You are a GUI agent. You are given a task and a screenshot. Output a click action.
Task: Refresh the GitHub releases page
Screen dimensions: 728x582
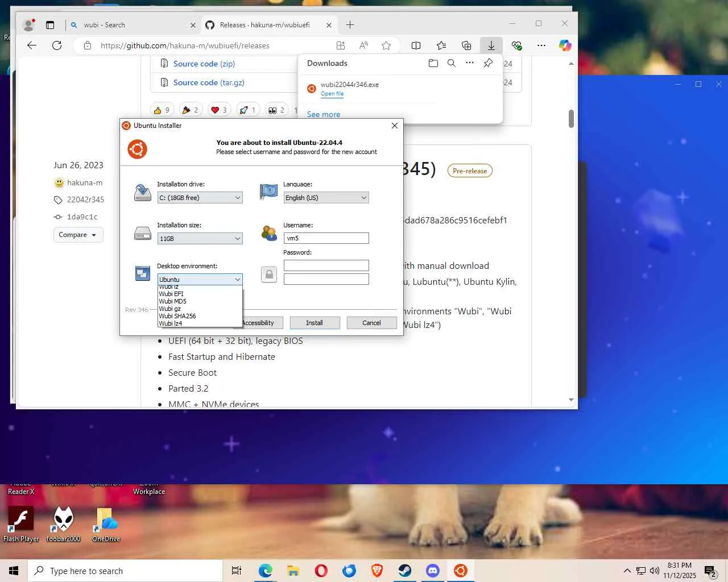(57, 45)
